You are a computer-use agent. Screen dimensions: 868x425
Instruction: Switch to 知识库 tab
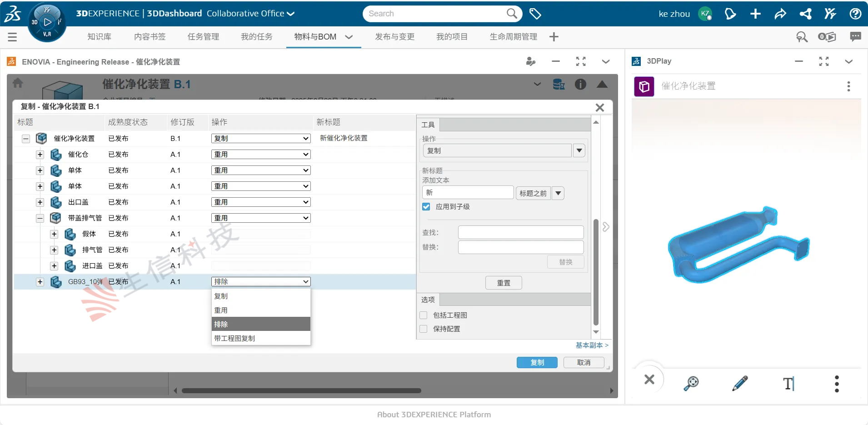pos(99,37)
